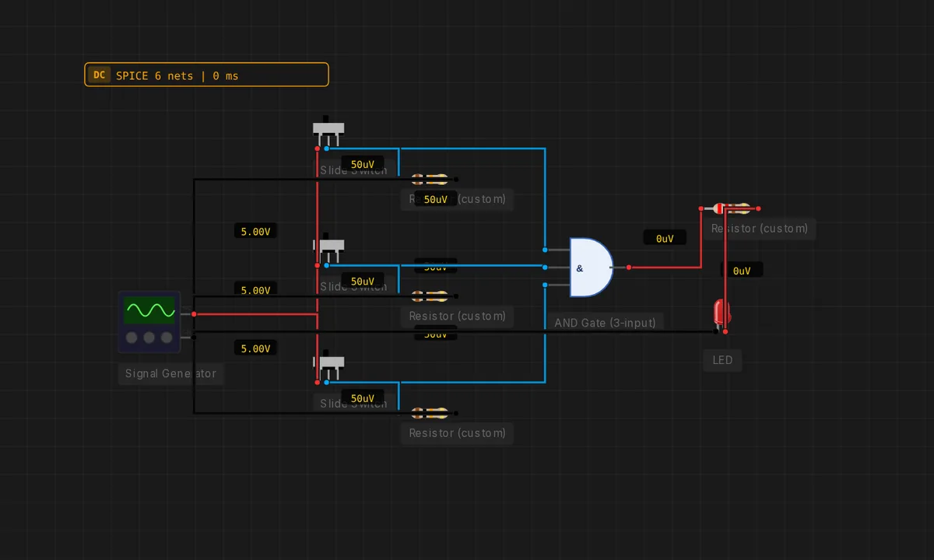Click the bottom 5.00V voltage probe

255,348
